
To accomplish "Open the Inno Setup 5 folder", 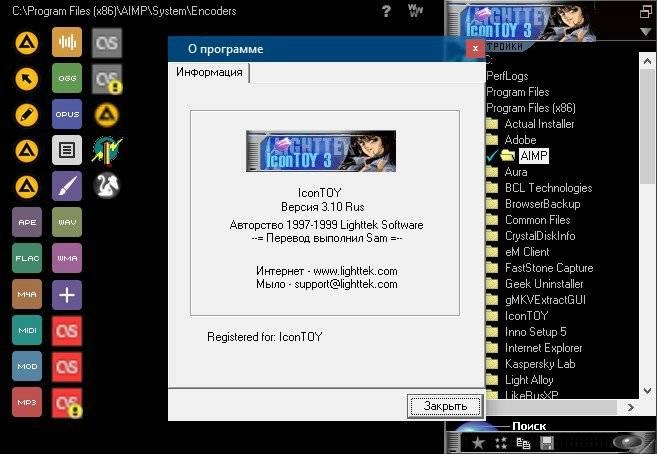I will click(535, 332).
